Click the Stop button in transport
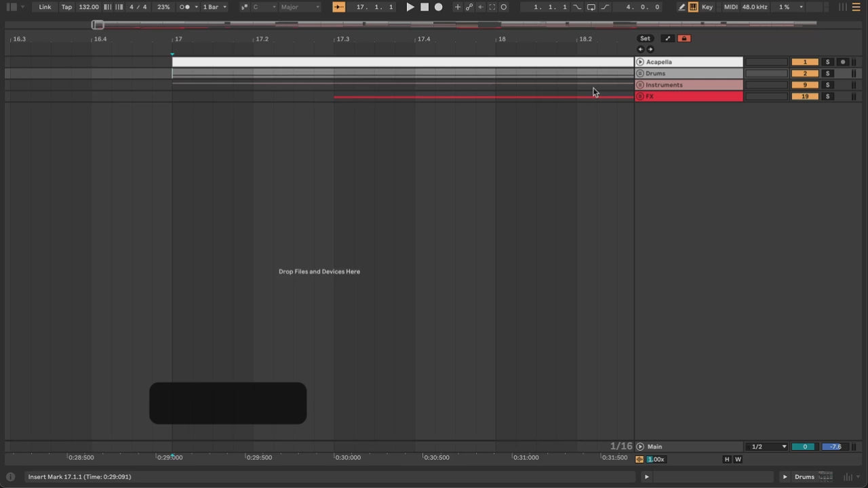This screenshot has width=868, height=488. coord(425,7)
